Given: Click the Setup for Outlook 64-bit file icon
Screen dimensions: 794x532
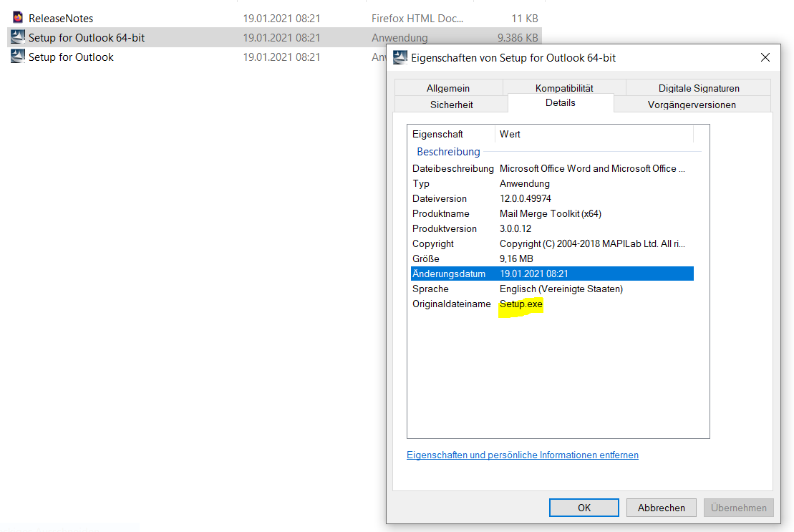Looking at the screenshot, I should tap(18, 37).
